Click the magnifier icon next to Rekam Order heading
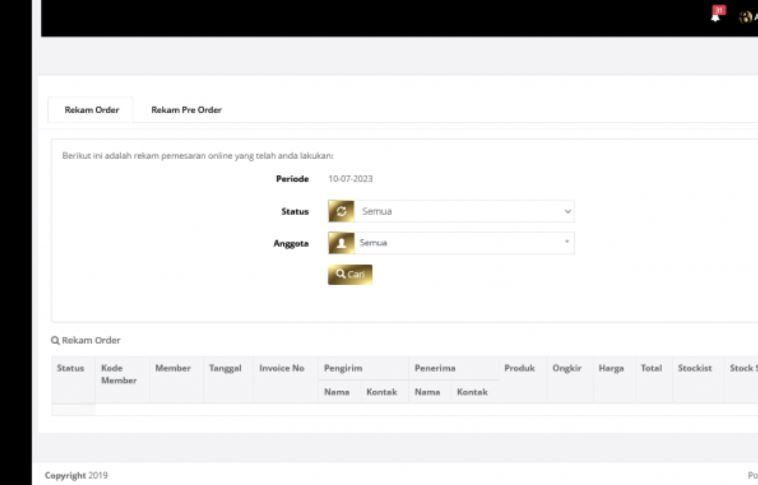 point(55,341)
